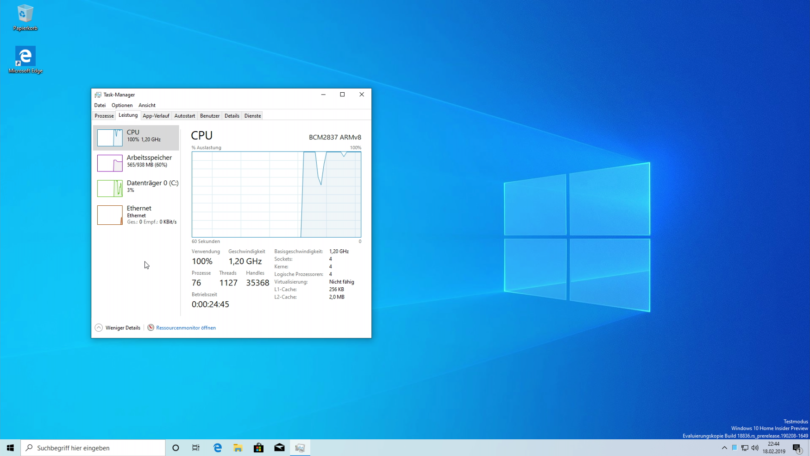810x456 pixels.
Task: Launch Edge from the taskbar
Action: [x=217, y=448]
